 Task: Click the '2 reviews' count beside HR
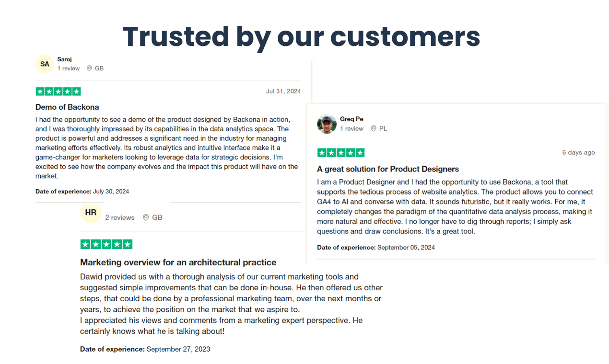pos(120,217)
